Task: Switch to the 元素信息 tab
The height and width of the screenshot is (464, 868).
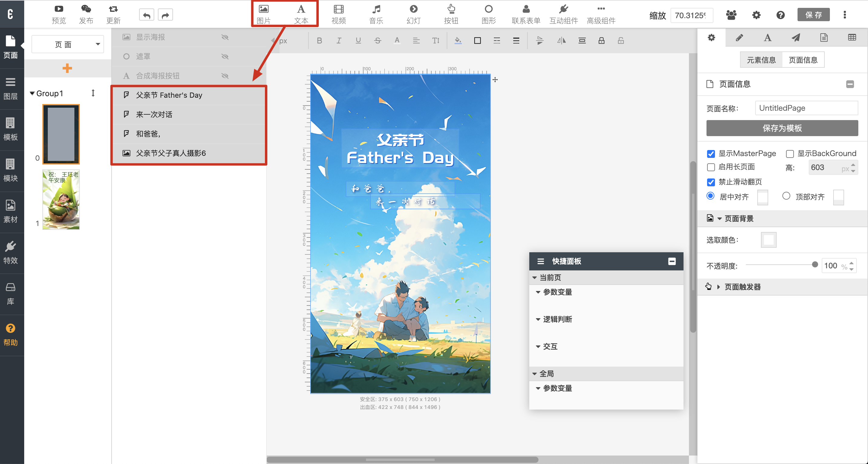Action: (x=761, y=60)
